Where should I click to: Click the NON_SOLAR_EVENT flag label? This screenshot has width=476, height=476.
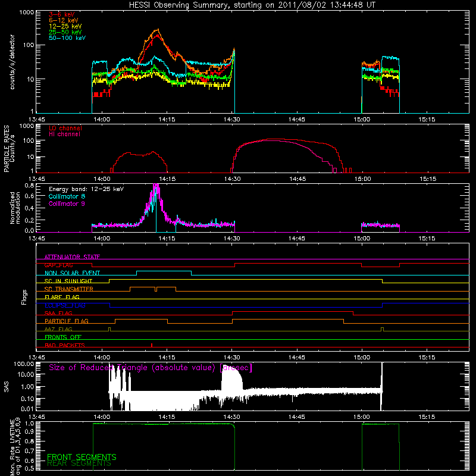coord(72,273)
